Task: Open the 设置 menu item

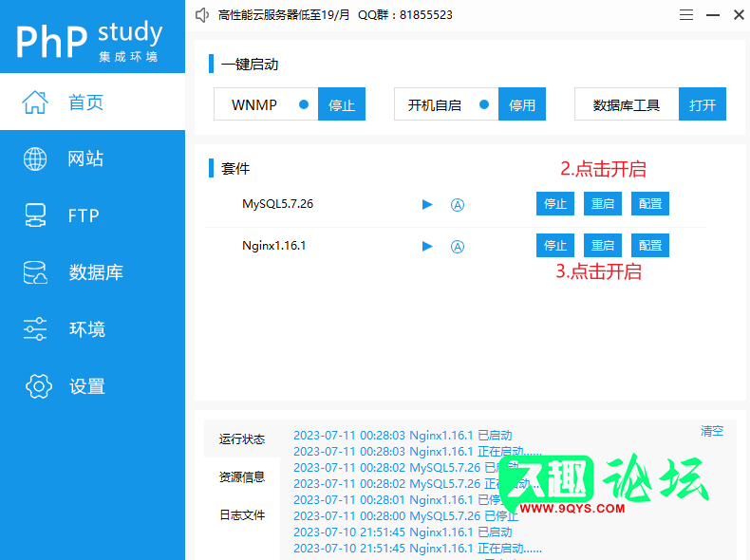Action: [x=92, y=386]
